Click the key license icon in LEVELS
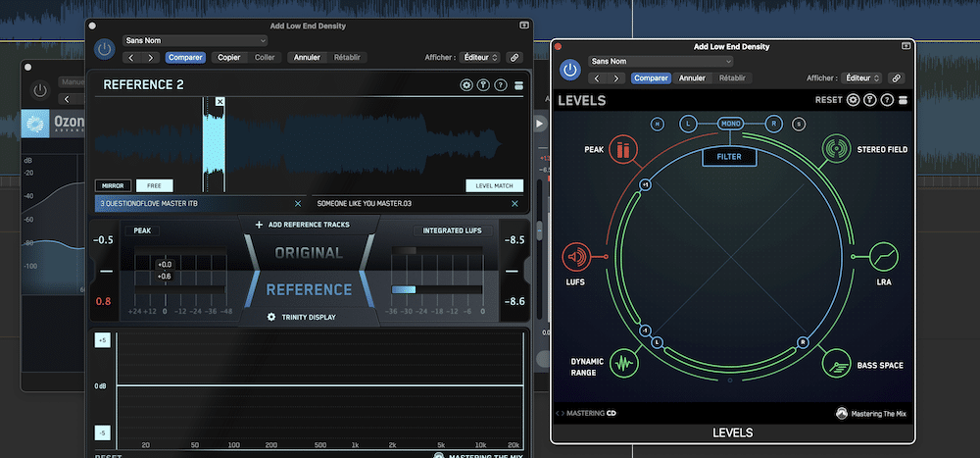The image size is (980, 458). tap(870, 100)
